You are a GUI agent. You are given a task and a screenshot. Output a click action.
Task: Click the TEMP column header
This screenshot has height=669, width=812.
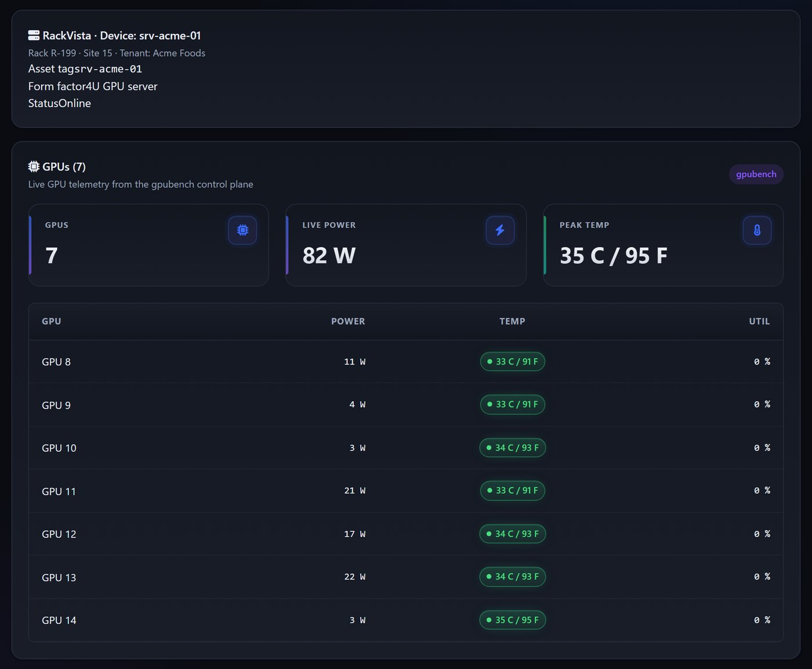[513, 321]
